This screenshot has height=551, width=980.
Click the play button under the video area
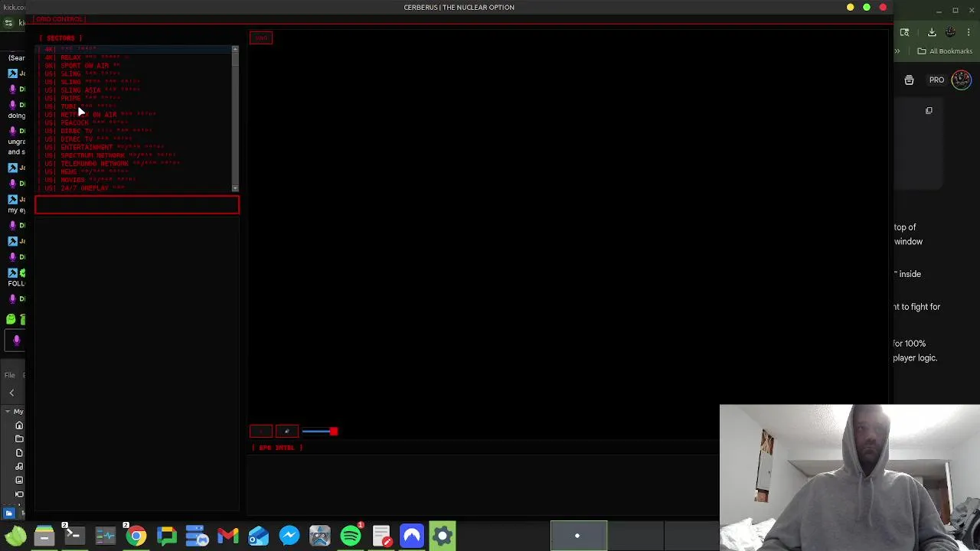click(261, 432)
